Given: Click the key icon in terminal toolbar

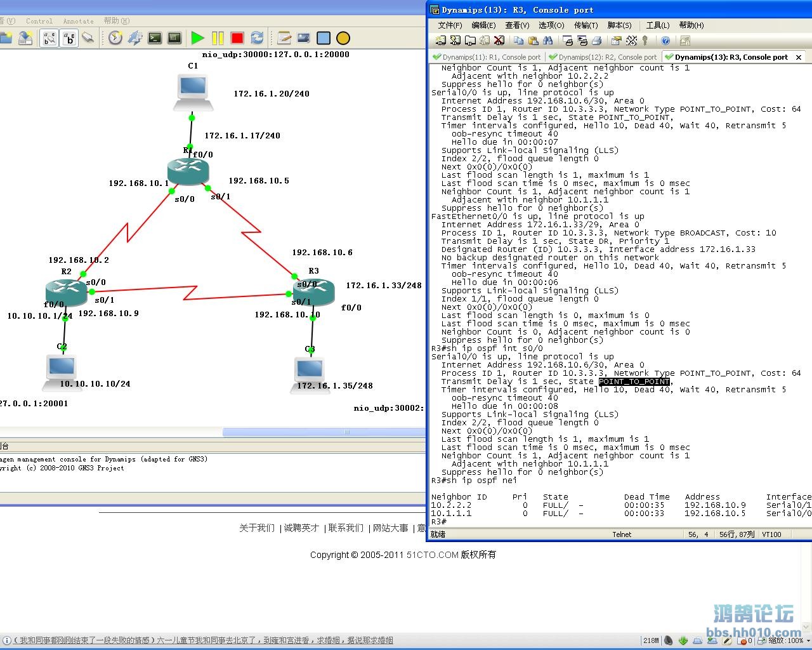Looking at the screenshot, I should coord(645,41).
